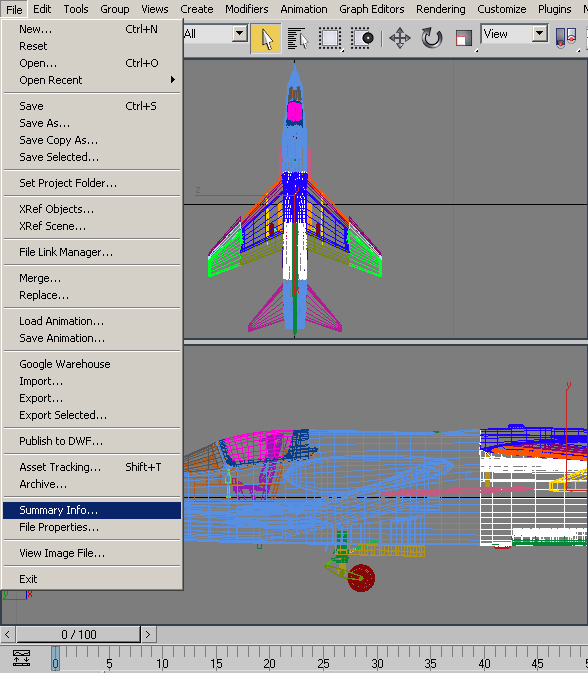Click the red landing gear wheel in viewport
The height and width of the screenshot is (673, 588).
361,578
